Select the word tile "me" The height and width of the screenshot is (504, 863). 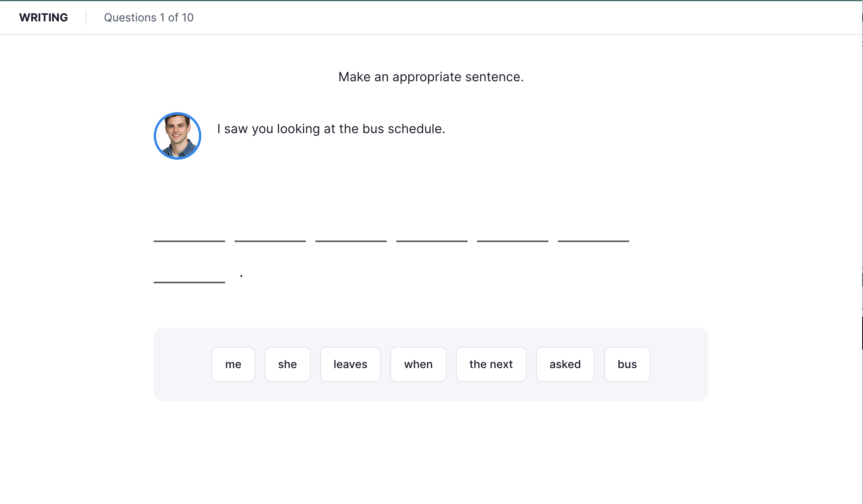coord(233,364)
